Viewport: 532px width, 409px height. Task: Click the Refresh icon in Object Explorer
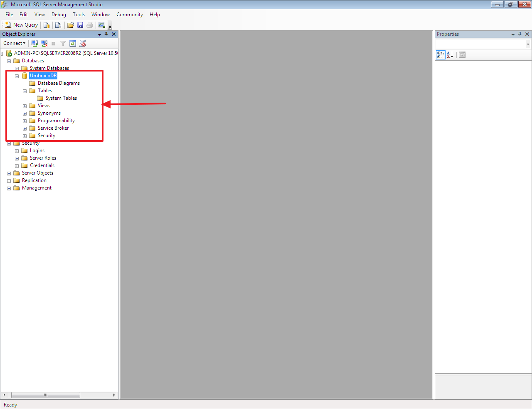click(73, 43)
